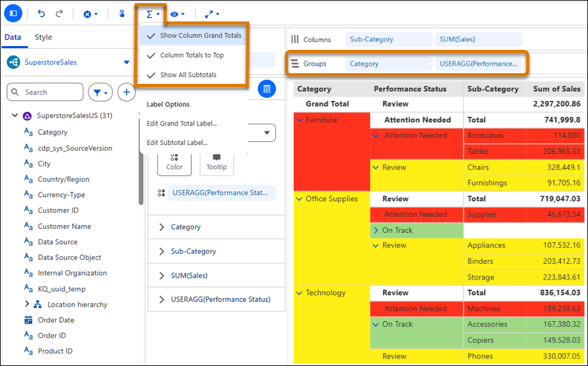588x366 pixels.
Task: Click the Sub-Category pill in Columns
Action: point(388,39)
